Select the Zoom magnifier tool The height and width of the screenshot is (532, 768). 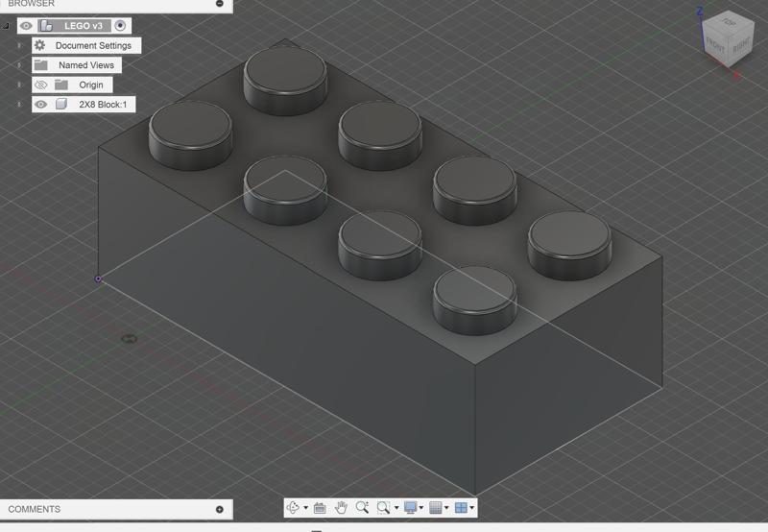point(362,507)
